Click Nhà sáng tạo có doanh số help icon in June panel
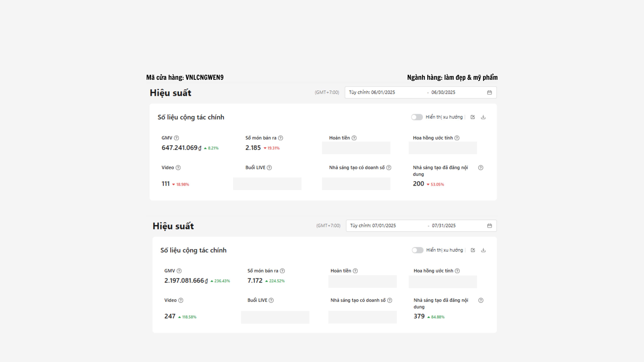The image size is (644, 362). pyautogui.click(x=389, y=168)
